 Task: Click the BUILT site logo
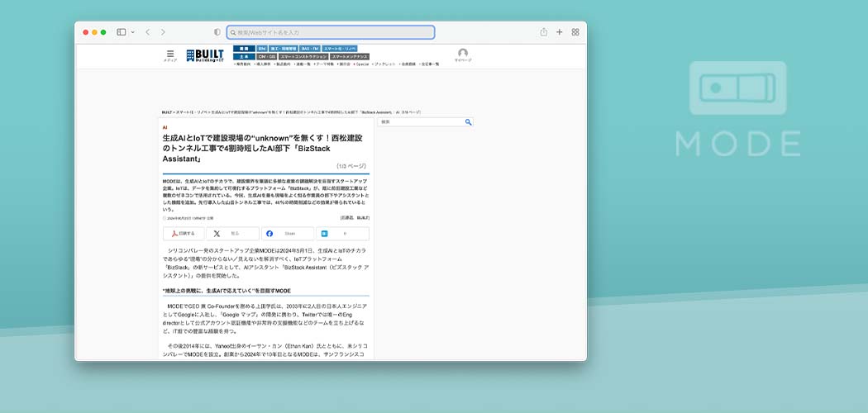[205, 55]
